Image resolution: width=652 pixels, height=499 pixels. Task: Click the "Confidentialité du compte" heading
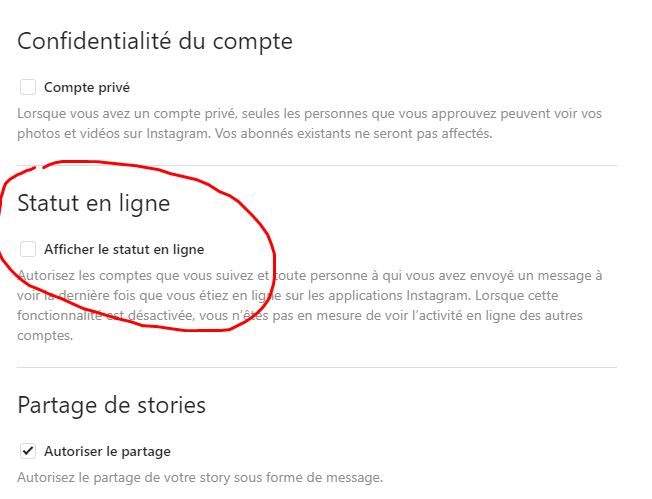[x=155, y=42]
